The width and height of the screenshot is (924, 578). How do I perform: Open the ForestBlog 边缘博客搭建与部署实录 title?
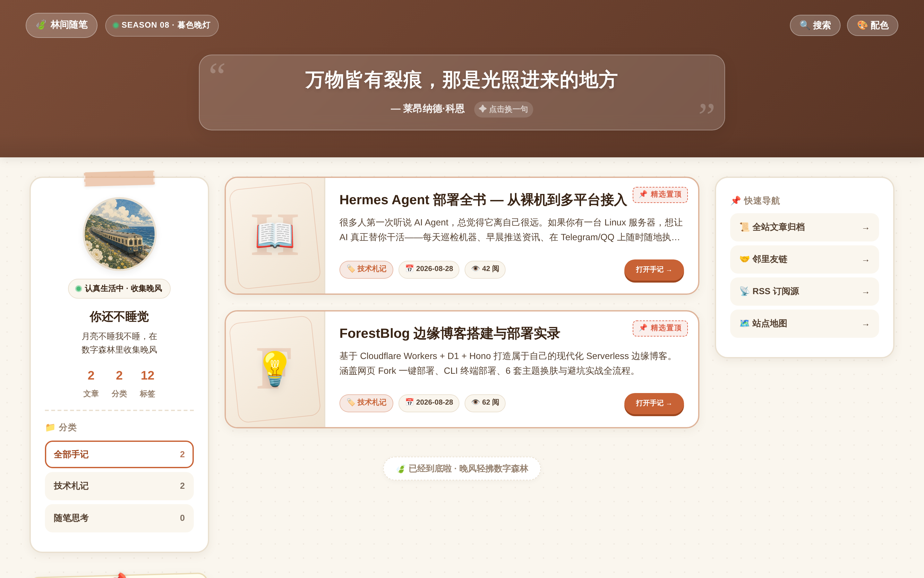click(449, 333)
